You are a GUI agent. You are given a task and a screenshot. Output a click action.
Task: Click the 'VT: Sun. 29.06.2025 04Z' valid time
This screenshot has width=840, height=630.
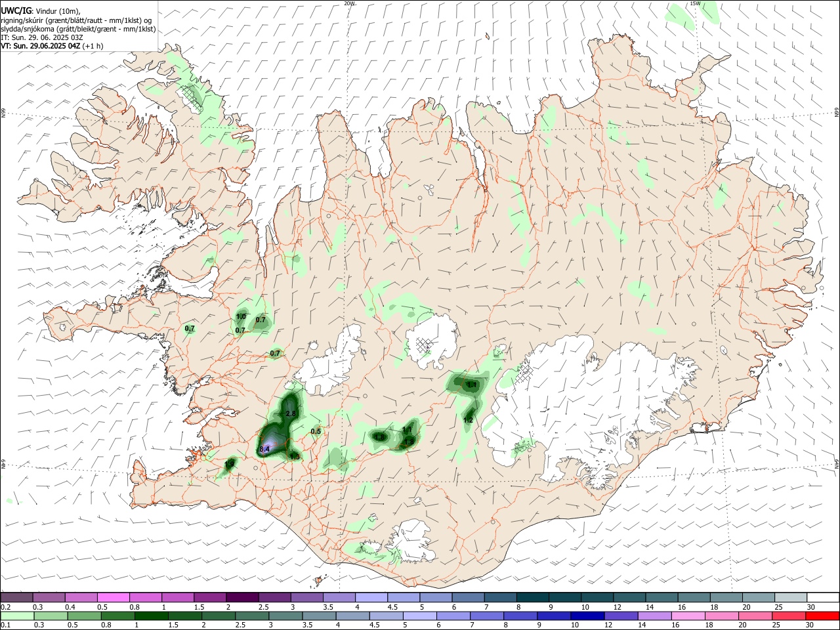(x=40, y=46)
